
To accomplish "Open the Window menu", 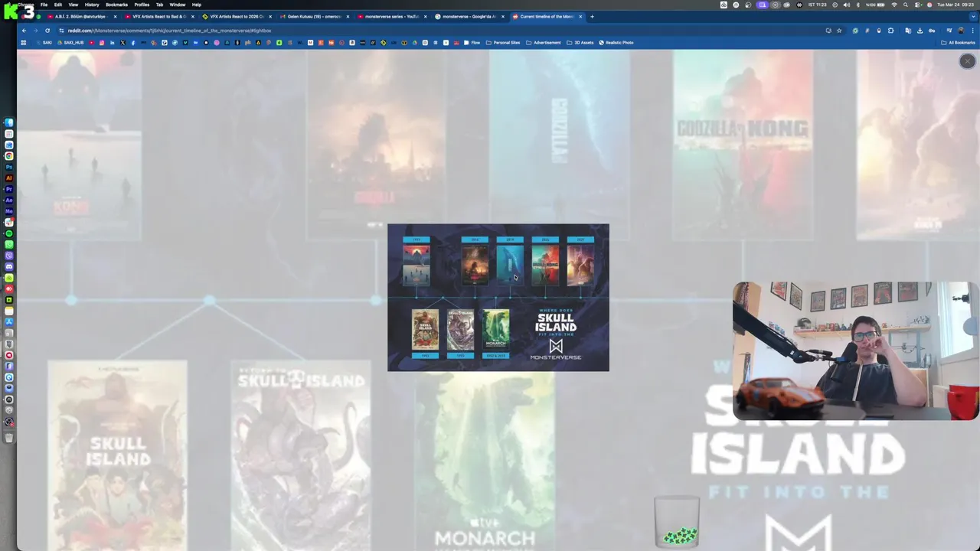I will pyautogui.click(x=177, y=5).
